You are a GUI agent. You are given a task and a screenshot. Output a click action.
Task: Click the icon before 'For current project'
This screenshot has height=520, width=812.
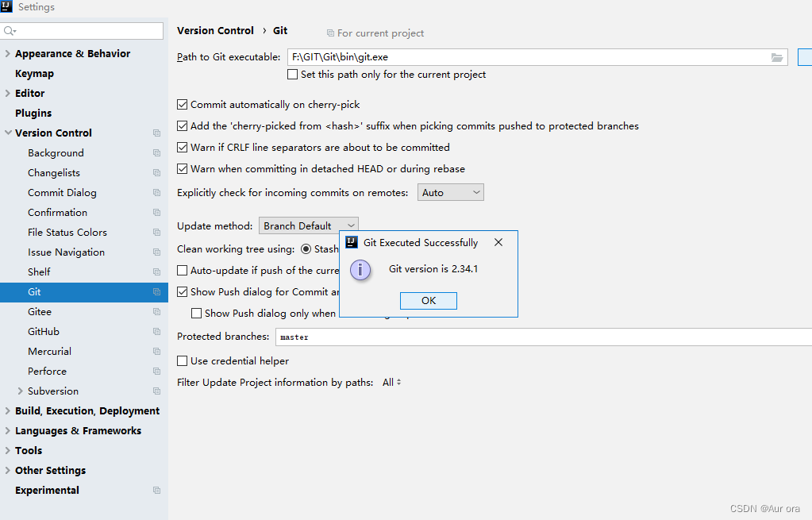(330, 33)
